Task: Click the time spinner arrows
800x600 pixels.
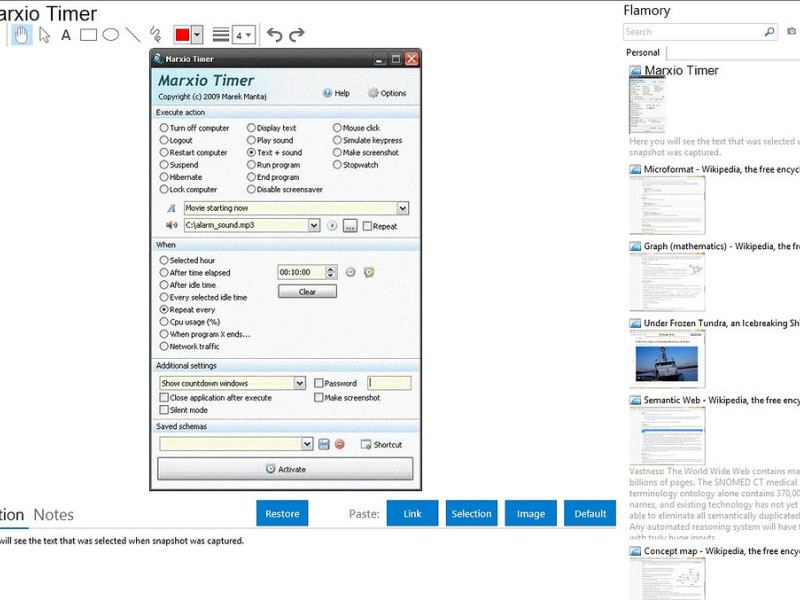Action: click(x=331, y=272)
